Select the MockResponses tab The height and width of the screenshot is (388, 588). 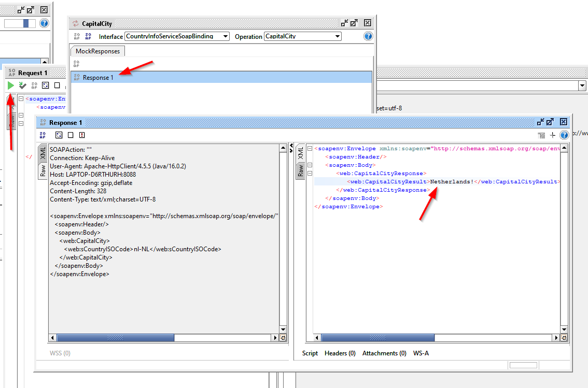[97, 51]
